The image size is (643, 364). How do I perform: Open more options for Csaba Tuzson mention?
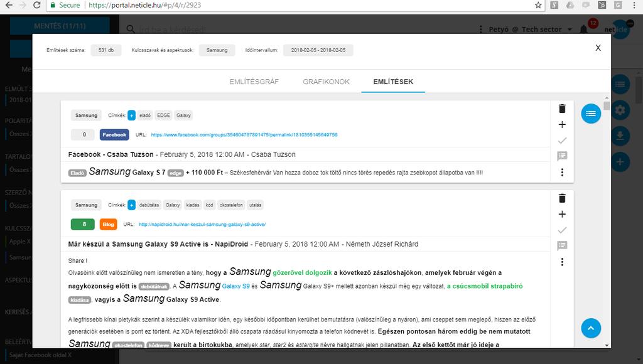pyautogui.click(x=562, y=173)
